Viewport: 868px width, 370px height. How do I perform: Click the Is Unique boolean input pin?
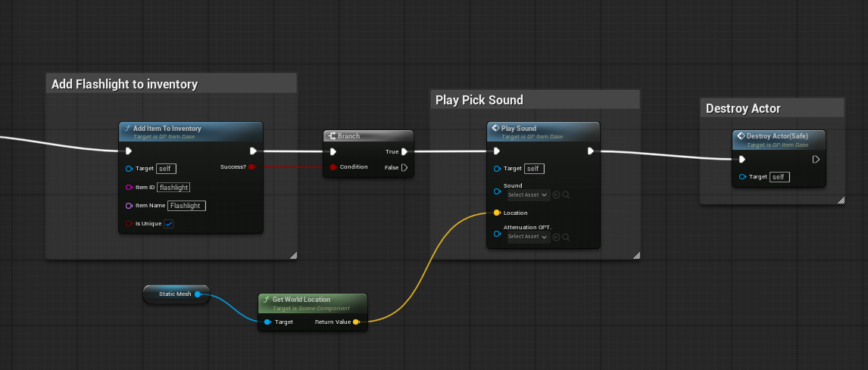(x=129, y=224)
